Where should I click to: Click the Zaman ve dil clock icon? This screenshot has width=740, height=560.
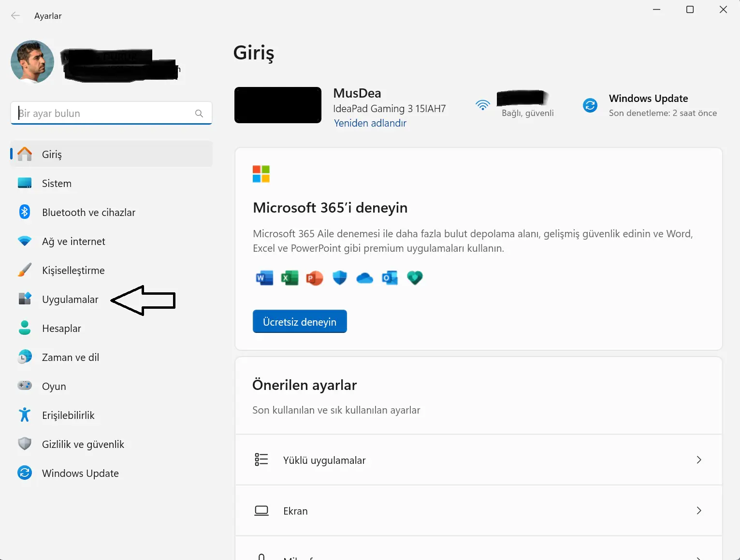[x=25, y=357]
